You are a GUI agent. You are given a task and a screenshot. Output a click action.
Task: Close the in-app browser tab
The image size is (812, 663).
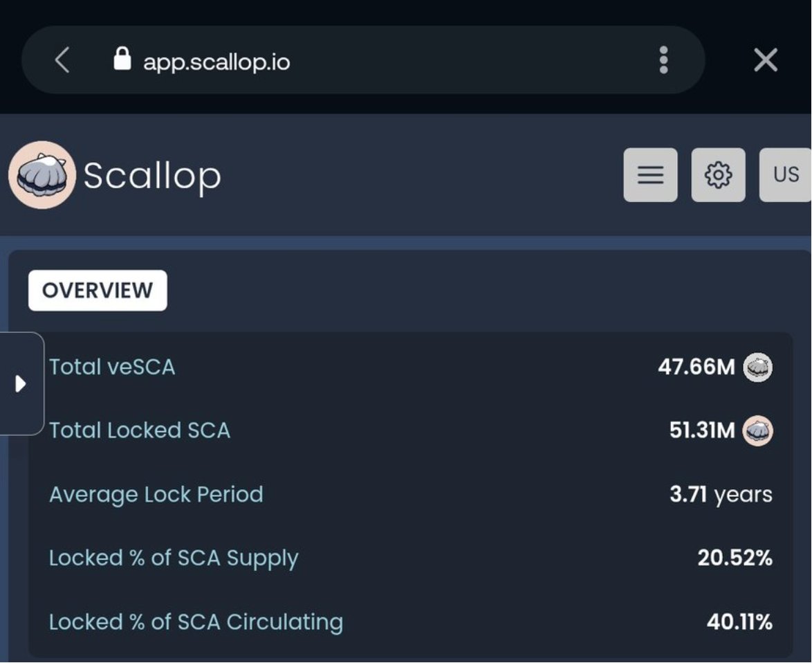click(x=766, y=60)
